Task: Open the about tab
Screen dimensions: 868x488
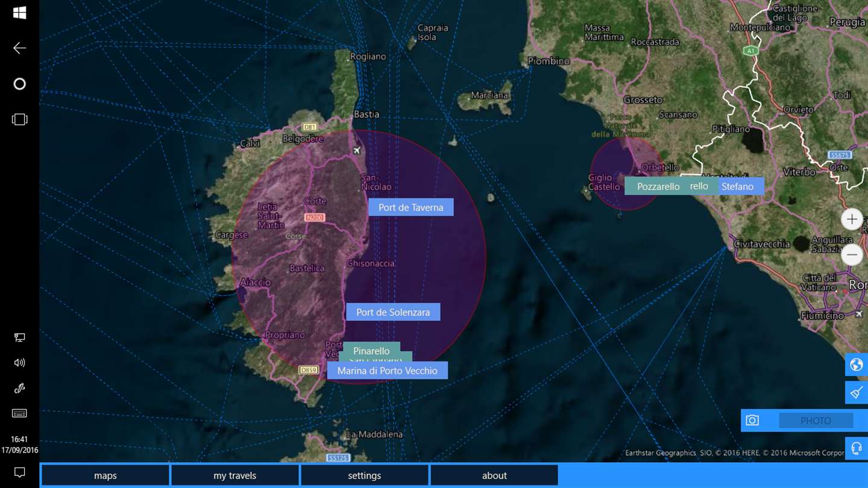Action: pos(494,475)
